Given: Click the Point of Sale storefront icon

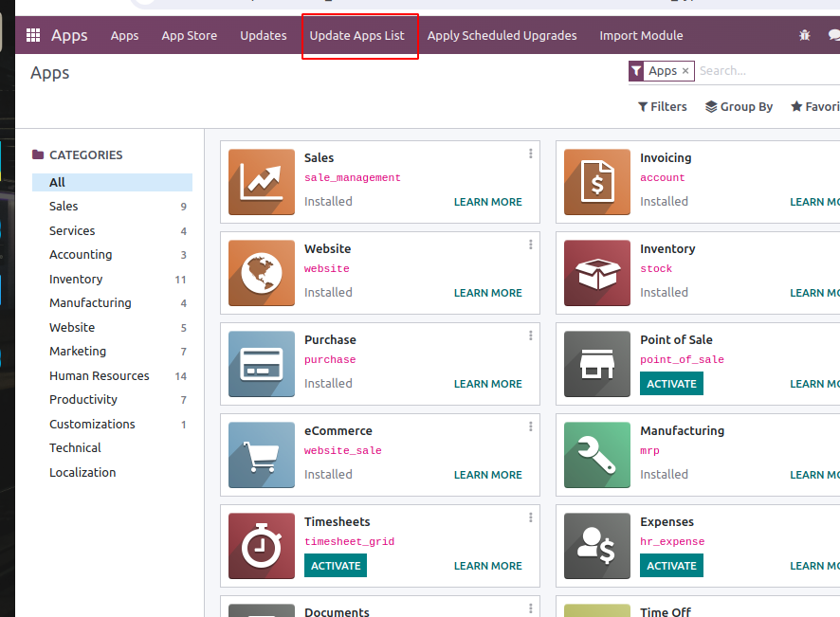Looking at the screenshot, I should [597, 364].
